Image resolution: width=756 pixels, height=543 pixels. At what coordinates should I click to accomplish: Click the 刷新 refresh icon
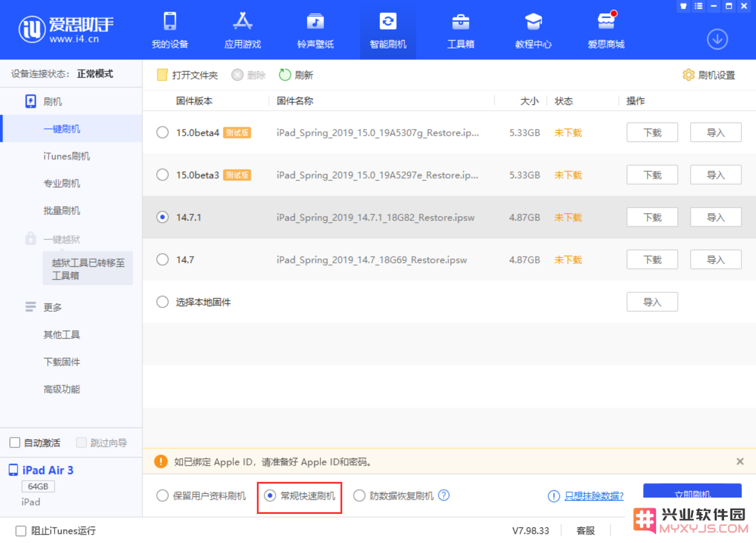click(x=285, y=75)
